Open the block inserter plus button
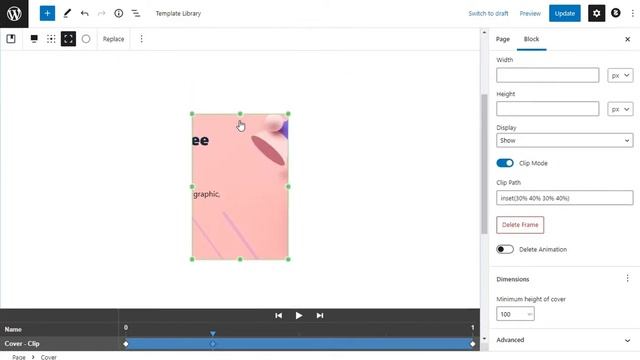640x360 pixels. (47, 13)
